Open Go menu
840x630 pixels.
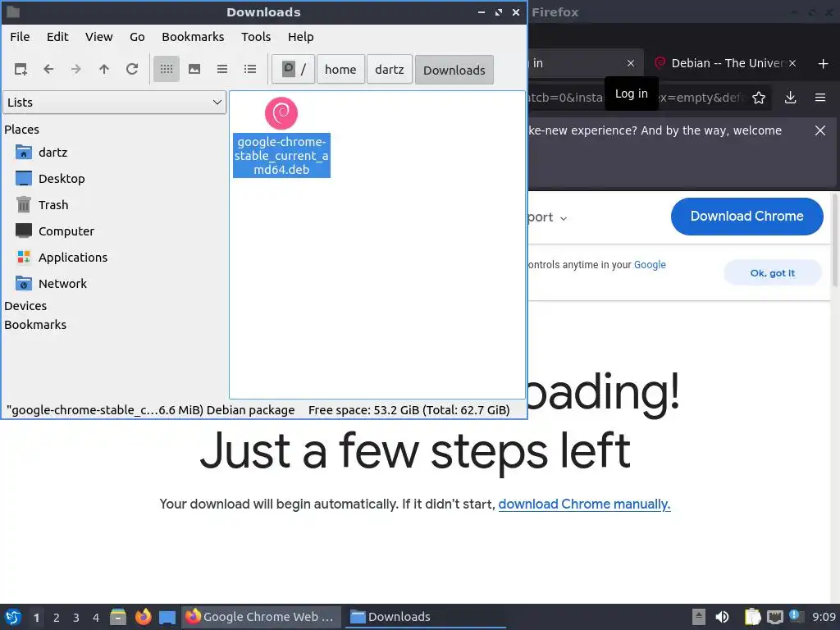pyautogui.click(x=137, y=37)
